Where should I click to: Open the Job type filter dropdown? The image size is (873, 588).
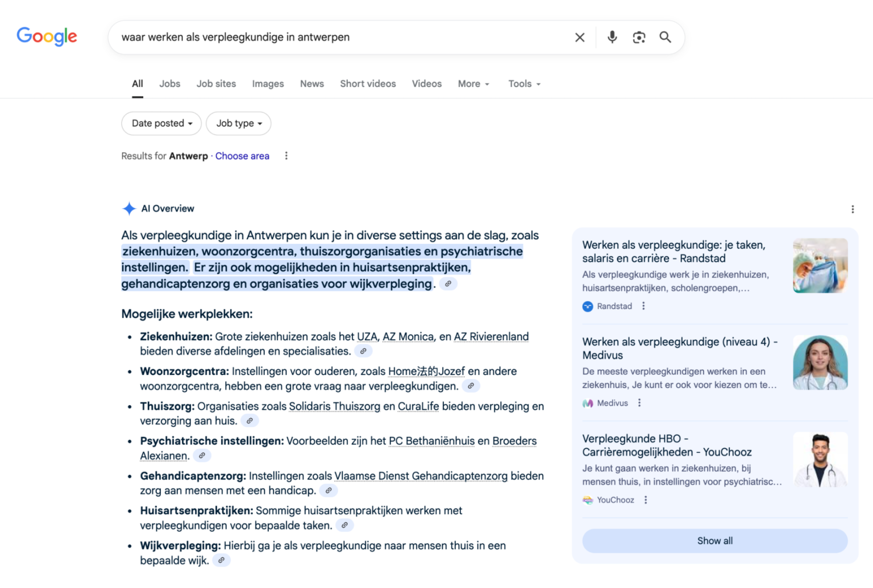[x=239, y=123]
